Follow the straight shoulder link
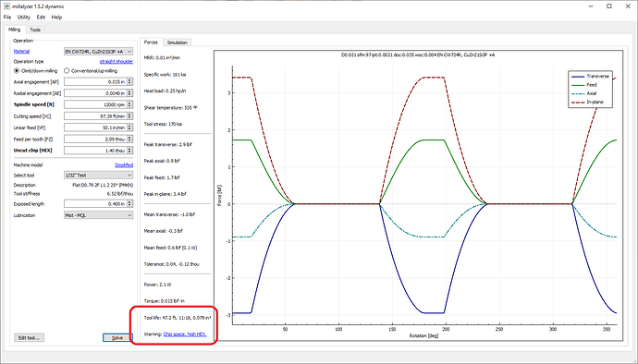638x364 pixels. click(x=117, y=61)
